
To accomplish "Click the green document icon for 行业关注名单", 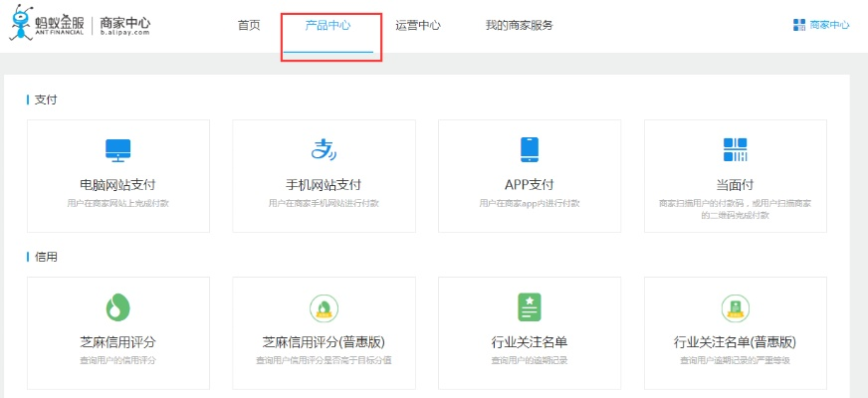I will tap(530, 307).
